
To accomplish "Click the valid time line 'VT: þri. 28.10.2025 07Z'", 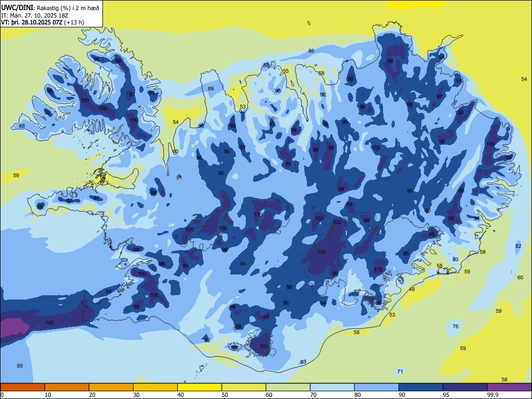I will tap(31, 22).
